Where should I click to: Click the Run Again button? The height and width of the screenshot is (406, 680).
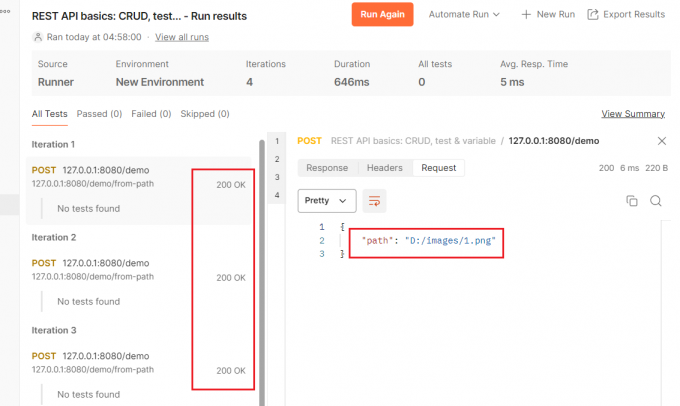pos(382,15)
